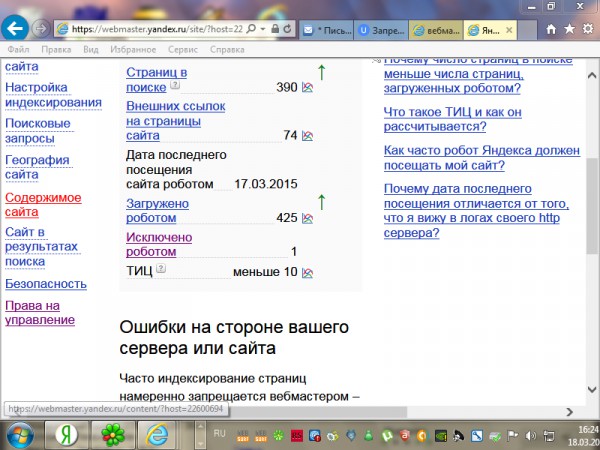Open 'Загружено роботом' link
600x450 pixels.
[x=157, y=210]
